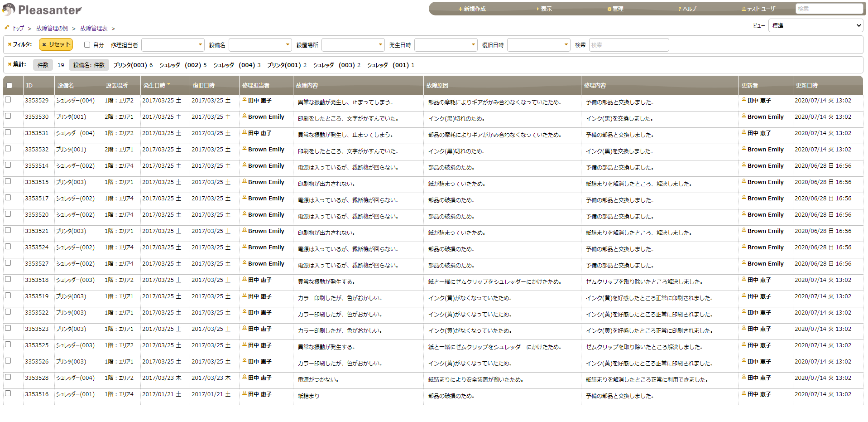Collapse the 集計 section icon
868x422 pixels.
[x=10, y=64]
